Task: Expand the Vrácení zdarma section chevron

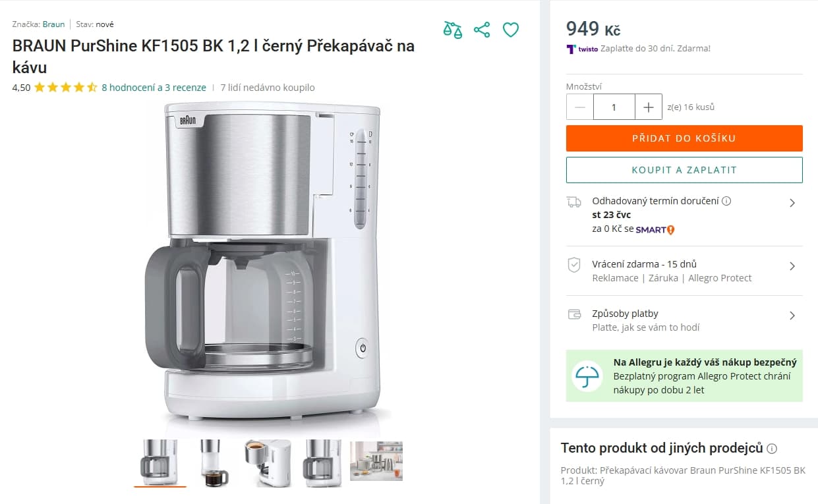Action: pyautogui.click(x=793, y=266)
